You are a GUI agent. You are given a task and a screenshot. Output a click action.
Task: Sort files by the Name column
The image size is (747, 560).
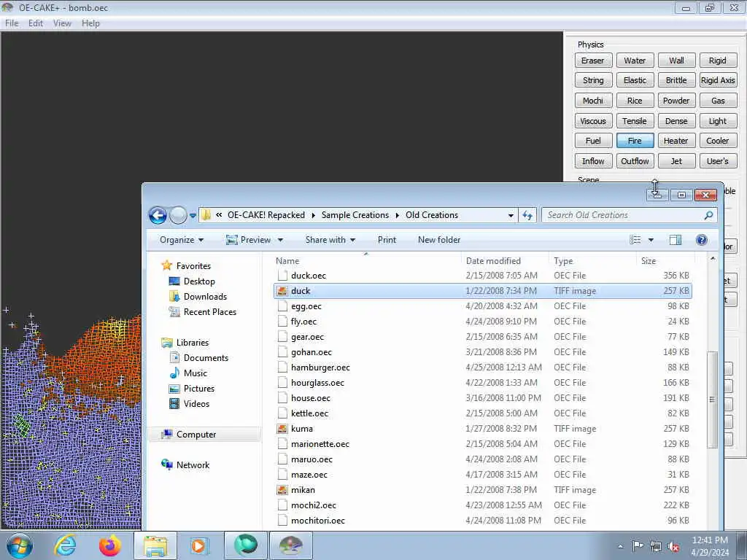point(367,261)
